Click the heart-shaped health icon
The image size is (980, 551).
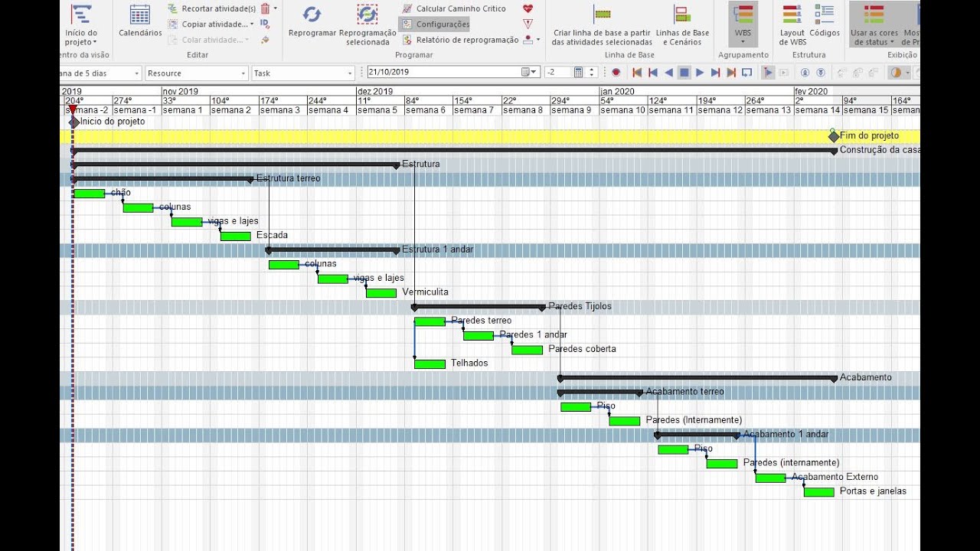pos(528,8)
